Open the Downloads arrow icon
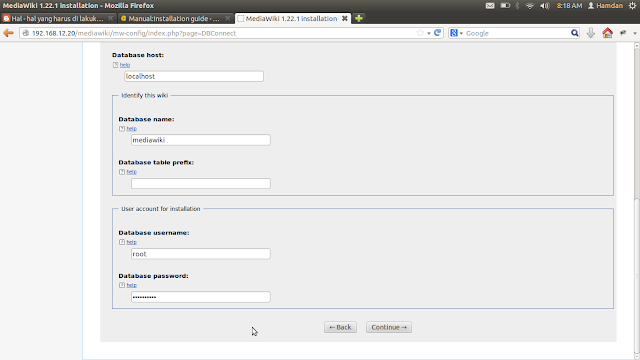 point(591,33)
